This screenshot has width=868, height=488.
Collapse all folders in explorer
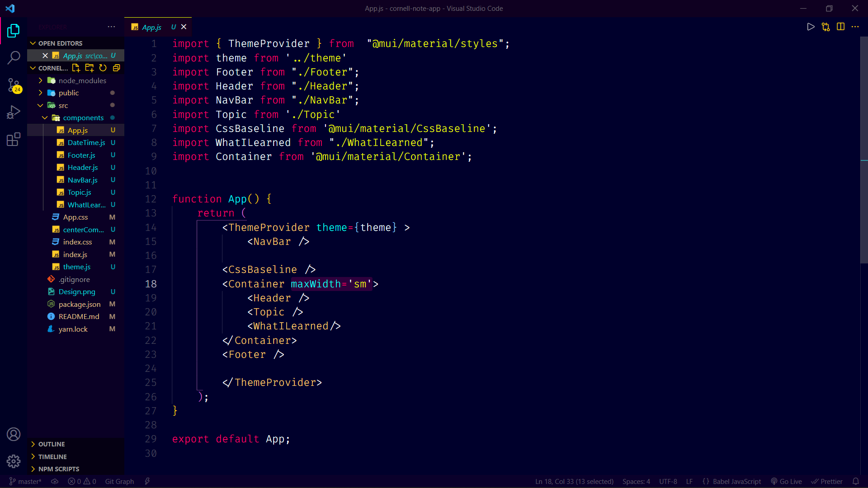click(x=116, y=68)
